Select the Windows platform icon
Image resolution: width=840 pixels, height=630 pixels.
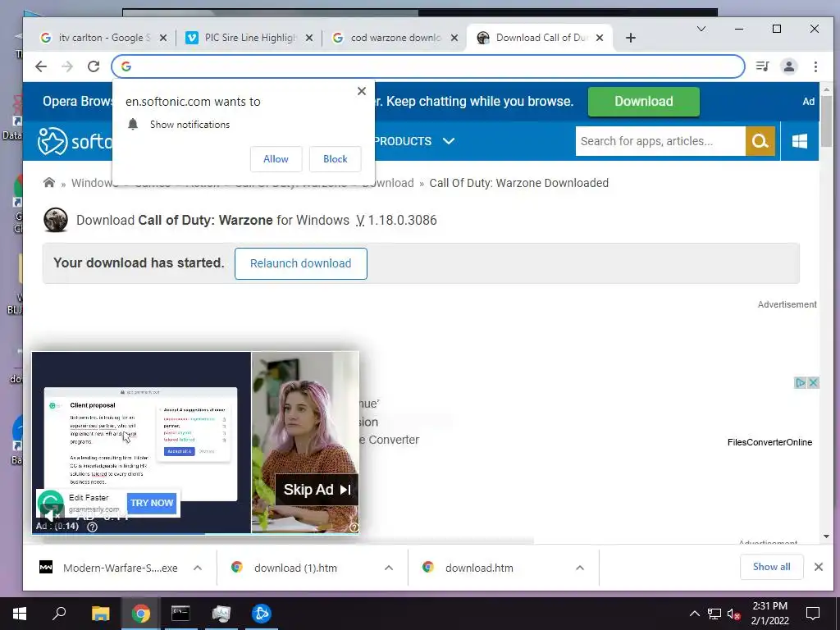800,141
